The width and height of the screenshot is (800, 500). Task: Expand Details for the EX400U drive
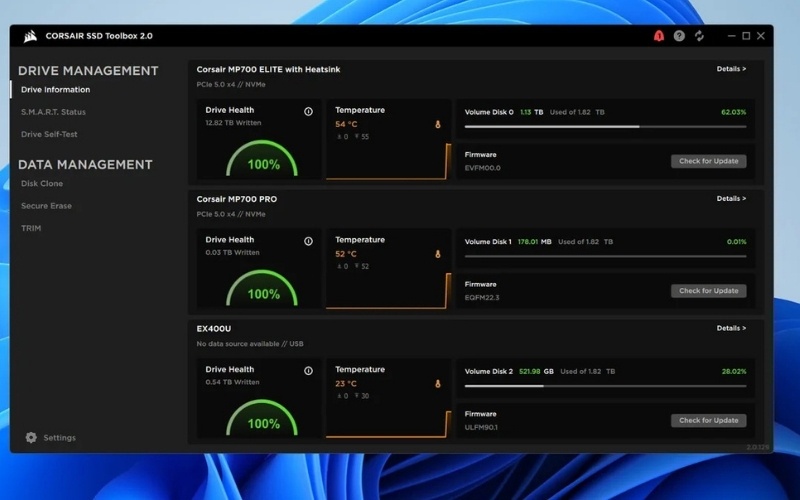coord(731,328)
